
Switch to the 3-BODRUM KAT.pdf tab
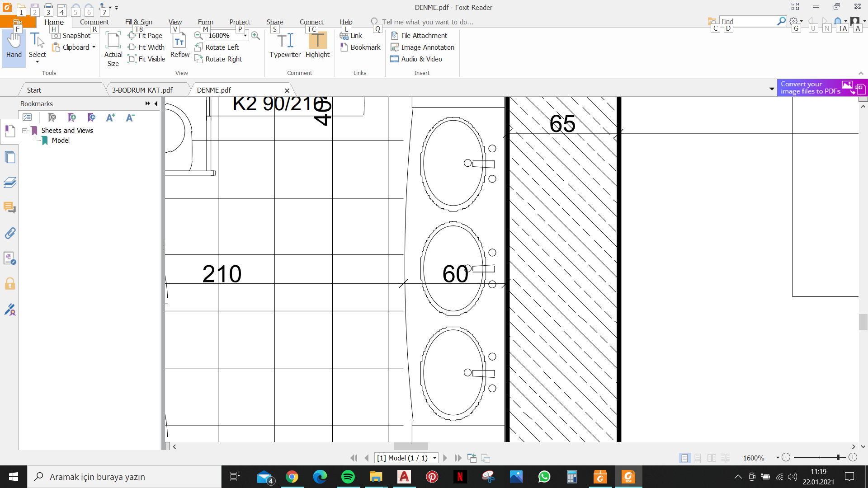pos(142,90)
